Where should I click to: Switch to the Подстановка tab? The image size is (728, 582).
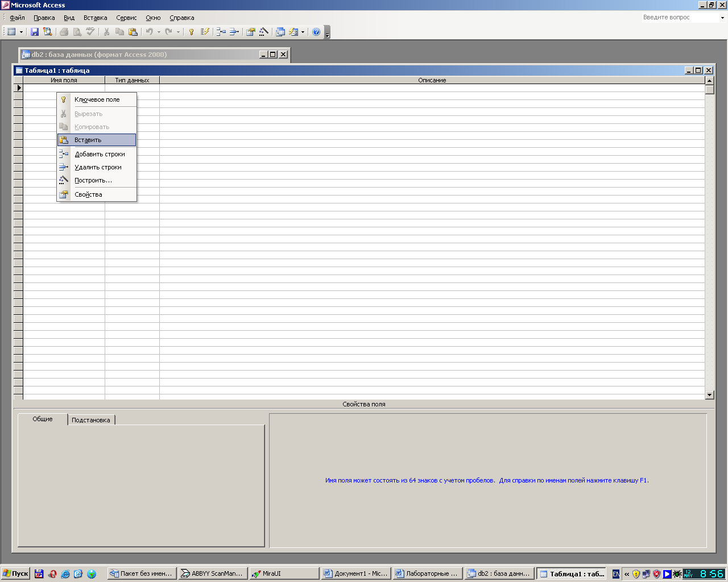coord(91,420)
